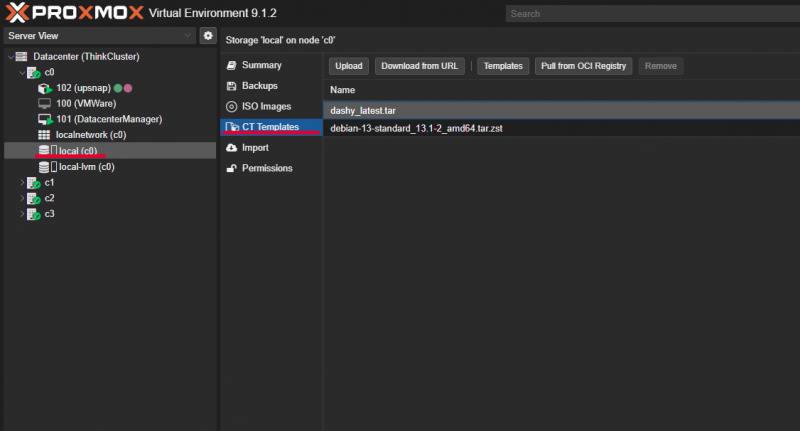Select the 100 (VMWare) monitor icon
This screenshot has height=431, width=800.
tap(44, 104)
